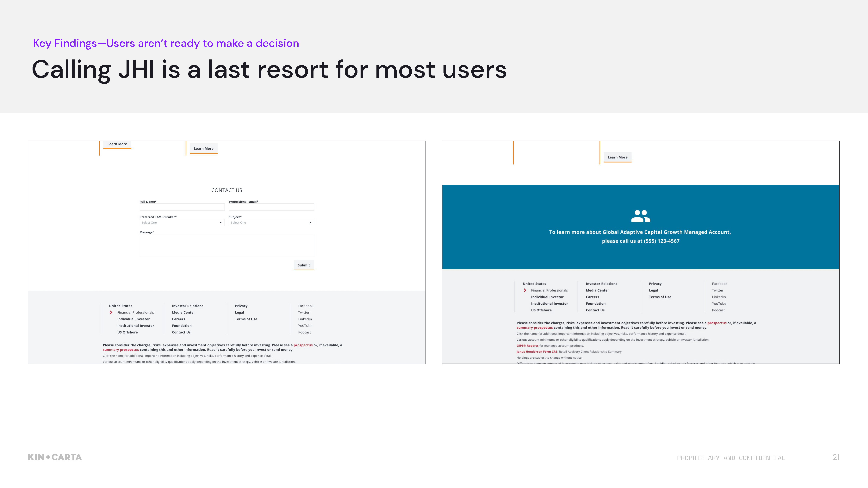The image size is (868, 488).
Task: Open Foundation in the contact-form mockup footer
Action: tap(182, 326)
